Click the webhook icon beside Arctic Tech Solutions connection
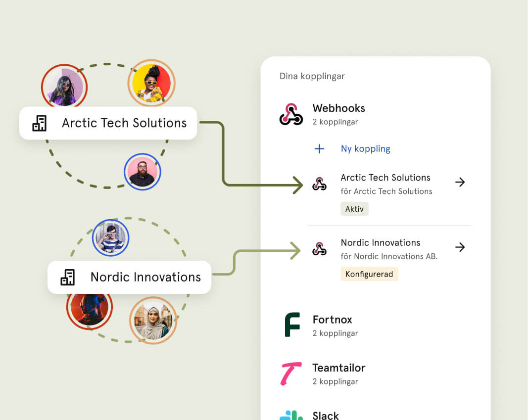 319,184
